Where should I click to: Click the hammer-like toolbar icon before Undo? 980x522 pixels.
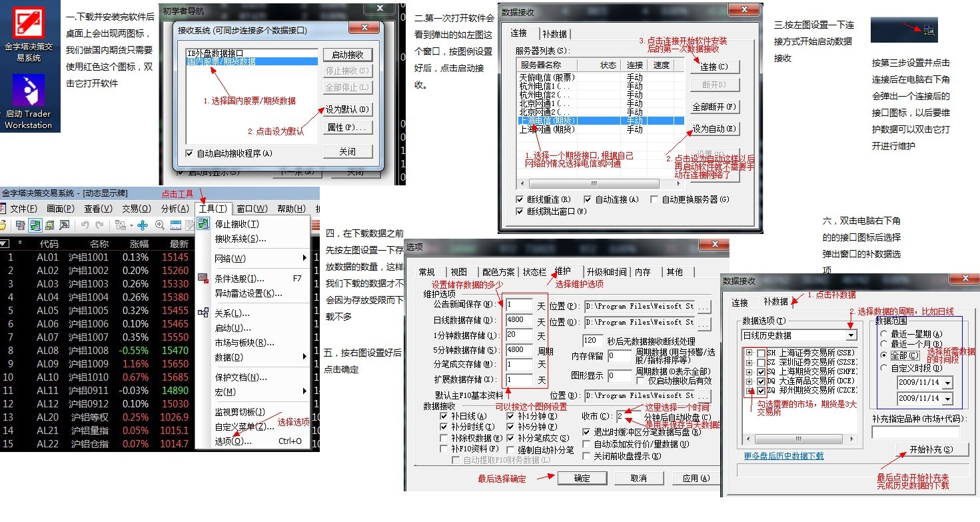tap(65, 225)
